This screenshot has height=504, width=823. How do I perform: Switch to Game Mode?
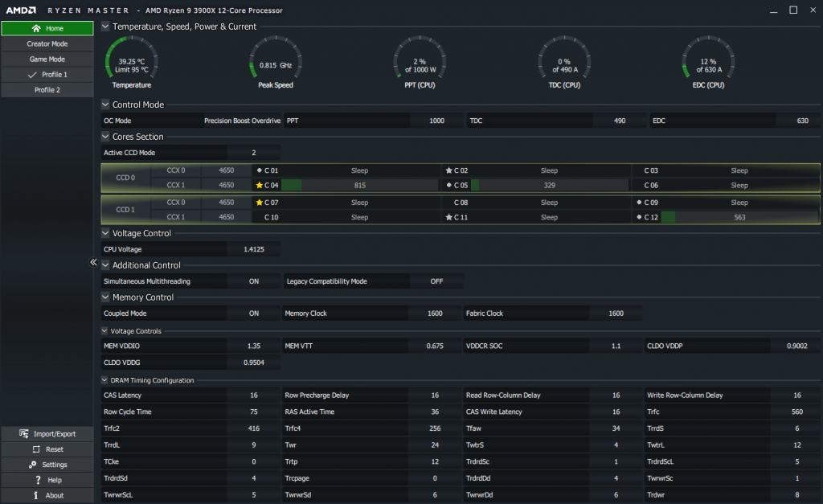click(x=47, y=59)
